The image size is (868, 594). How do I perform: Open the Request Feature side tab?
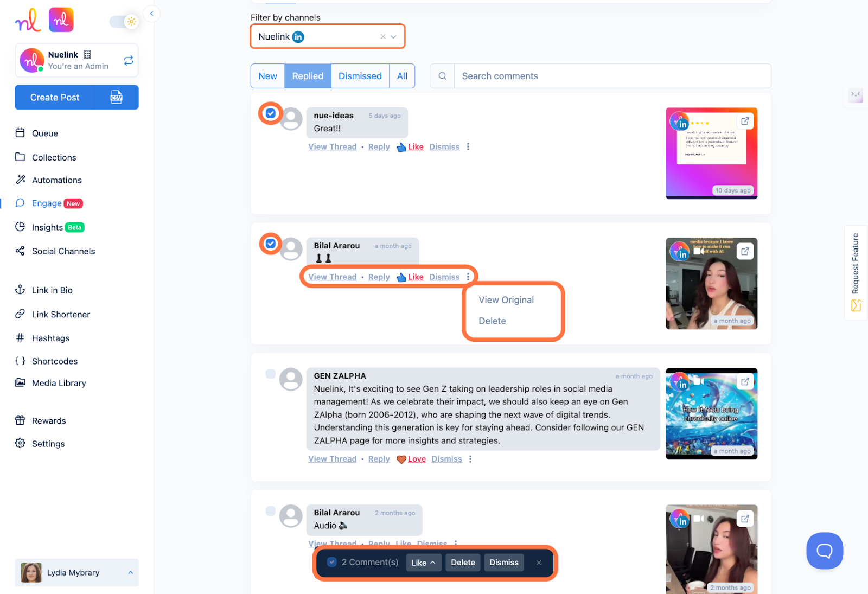coord(856,273)
